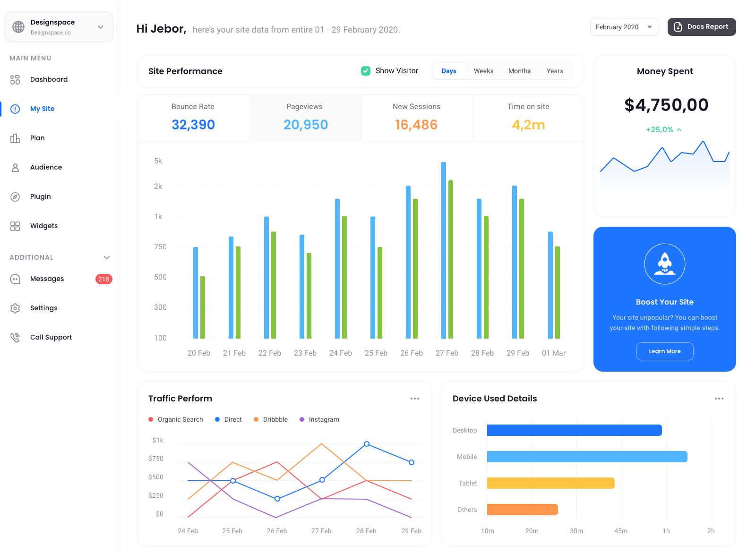The width and height of the screenshot is (756, 553).
Task: Switch to the Weeks tab
Action: pyautogui.click(x=483, y=71)
